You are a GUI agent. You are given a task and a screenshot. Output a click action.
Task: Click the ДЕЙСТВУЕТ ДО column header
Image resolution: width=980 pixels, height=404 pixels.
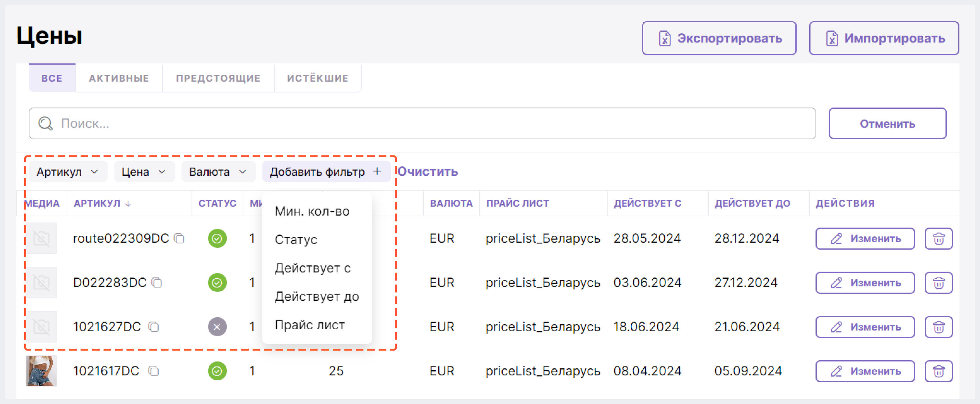click(x=752, y=203)
